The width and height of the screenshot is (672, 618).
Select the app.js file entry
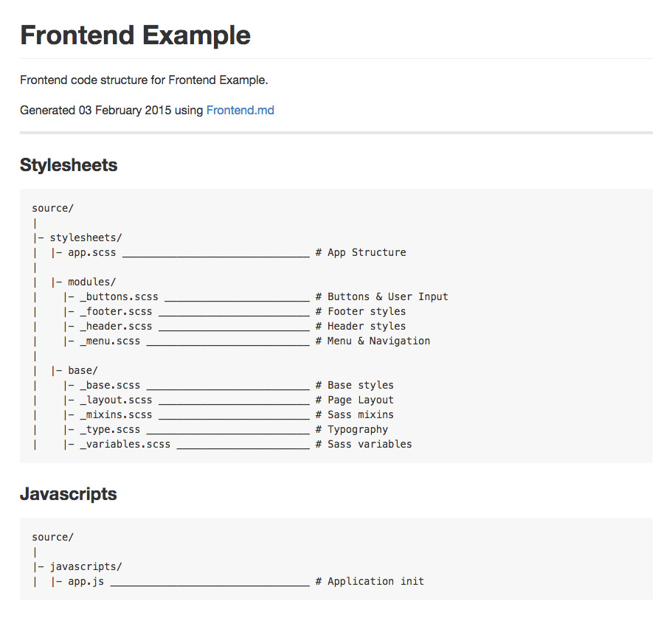pos(86,581)
